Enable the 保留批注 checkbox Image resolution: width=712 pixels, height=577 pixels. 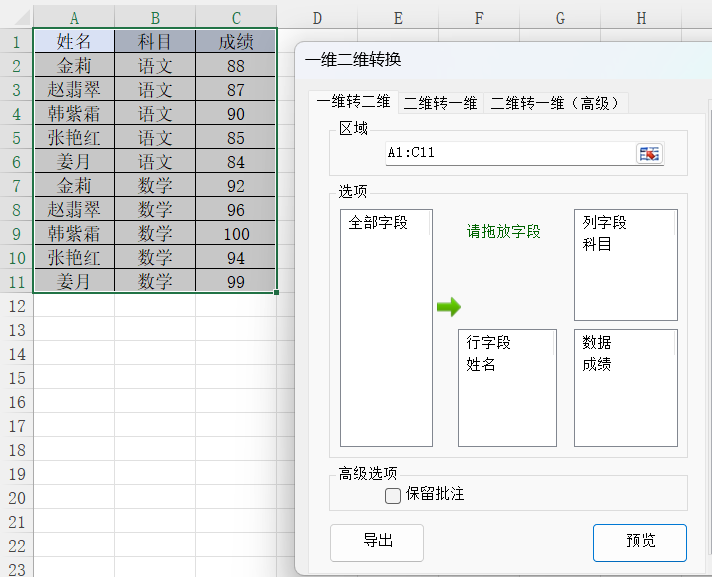(x=393, y=495)
